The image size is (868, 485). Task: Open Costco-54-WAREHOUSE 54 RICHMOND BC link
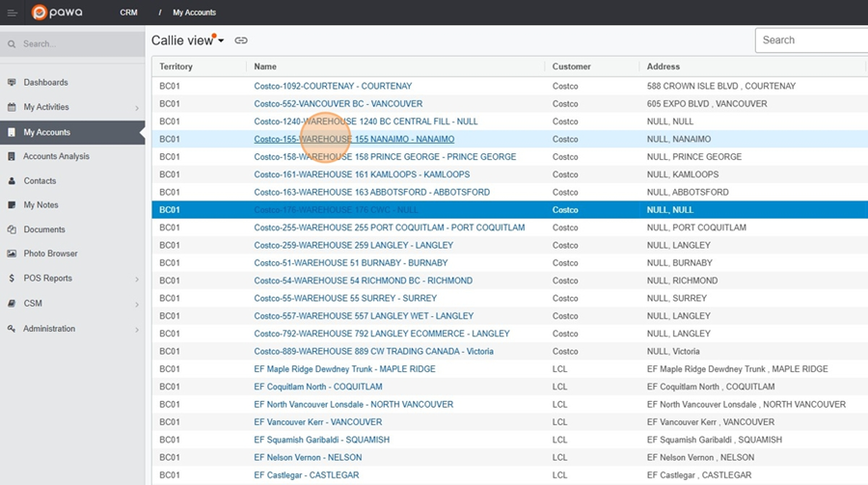(x=364, y=281)
